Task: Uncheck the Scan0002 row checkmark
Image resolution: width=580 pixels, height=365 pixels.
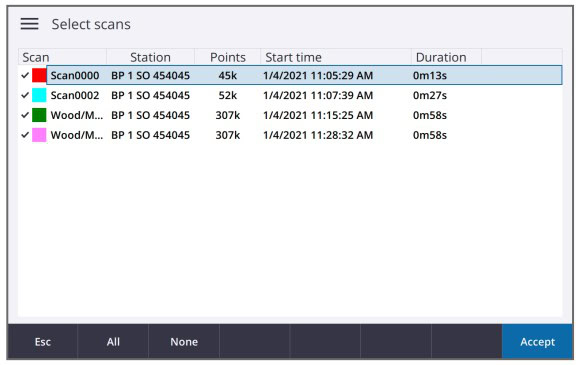Action: 25,95
